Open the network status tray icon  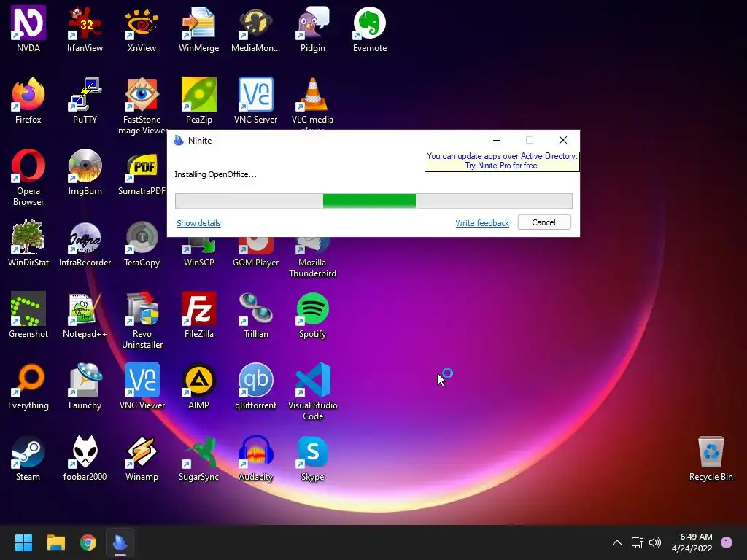(638, 542)
